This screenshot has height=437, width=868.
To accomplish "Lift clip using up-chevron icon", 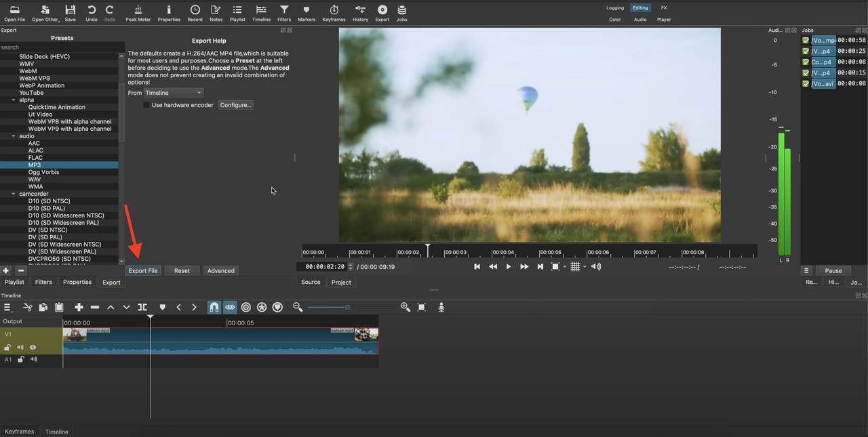I will pyautogui.click(x=111, y=308).
